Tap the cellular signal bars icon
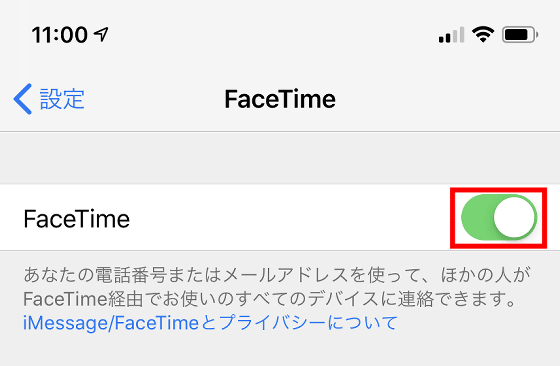560x366 pixels. (451, 35)
